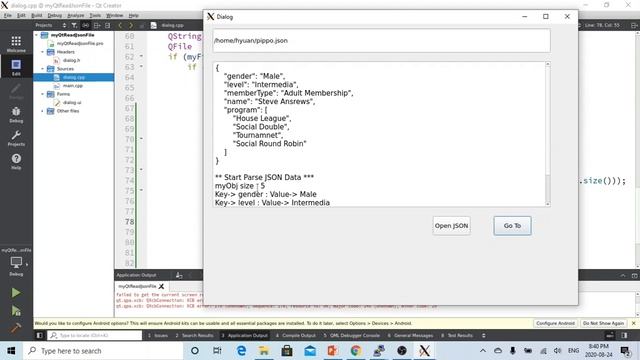Image resolution: width=640 pixels, height=360 pixels.
Task: Collapse the Headers folder
Action: coord(42,52)
